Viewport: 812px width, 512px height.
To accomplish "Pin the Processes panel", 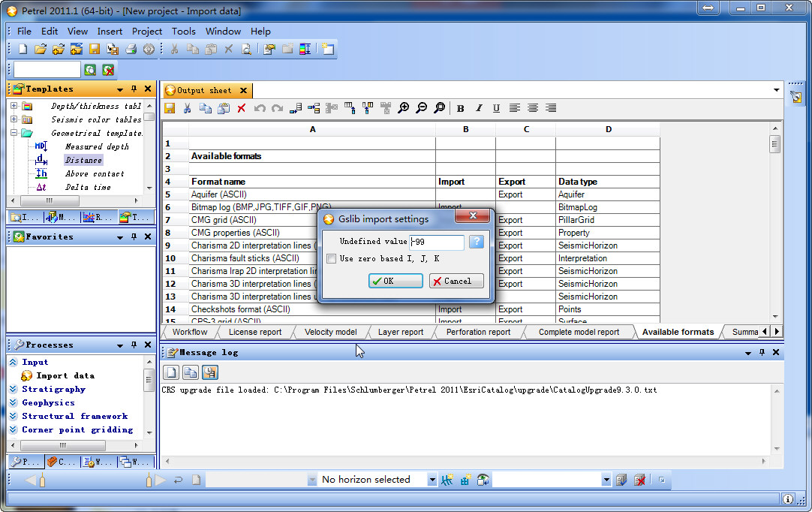I will 134,345.
